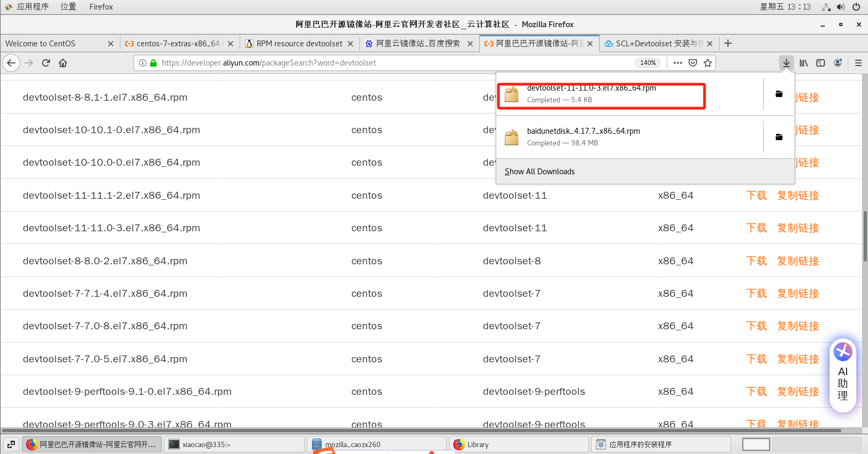Open the Firefox hamburger menu

(x=858, y=63)
